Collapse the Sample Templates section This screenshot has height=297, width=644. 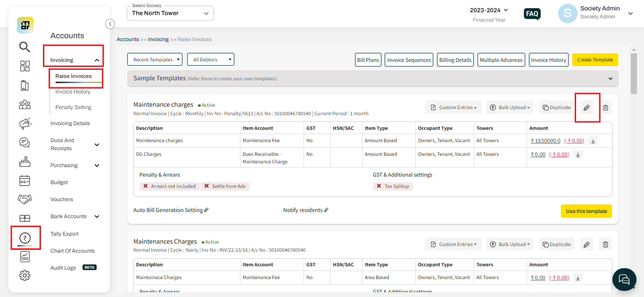(610, 78)
